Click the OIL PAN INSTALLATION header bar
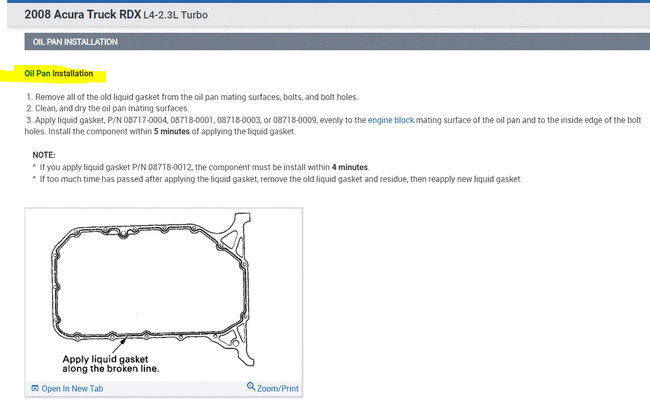Screen dimensions: 650x411 point(337,42)
